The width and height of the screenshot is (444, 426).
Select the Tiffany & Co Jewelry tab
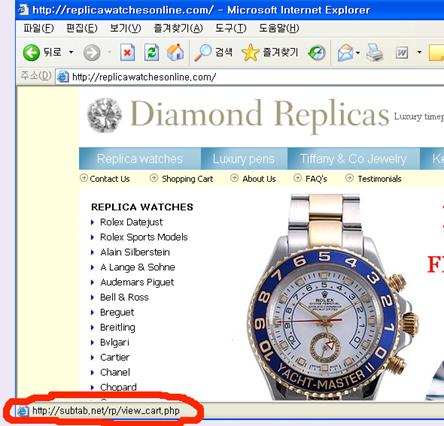click(353, 159)
